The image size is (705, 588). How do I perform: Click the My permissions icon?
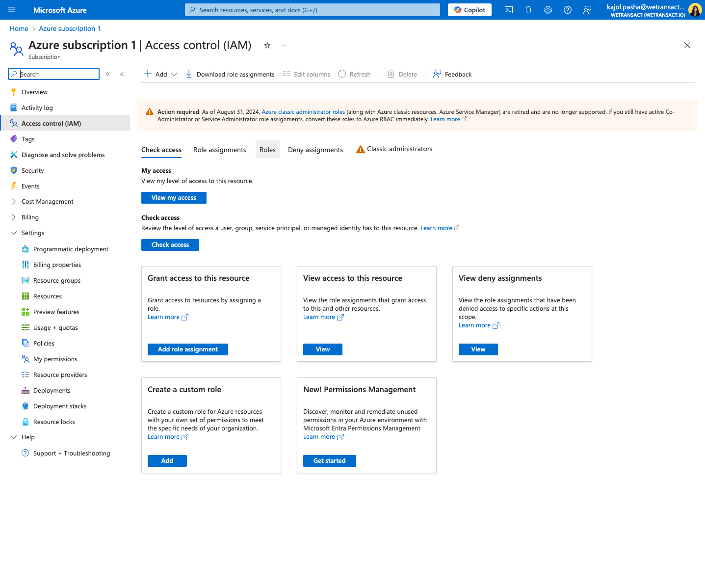26,359
